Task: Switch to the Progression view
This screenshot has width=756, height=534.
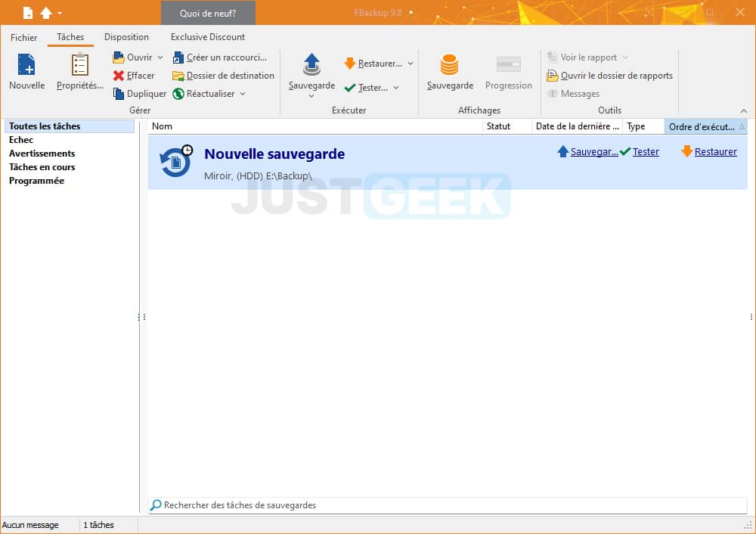Action: pos(508,71)
